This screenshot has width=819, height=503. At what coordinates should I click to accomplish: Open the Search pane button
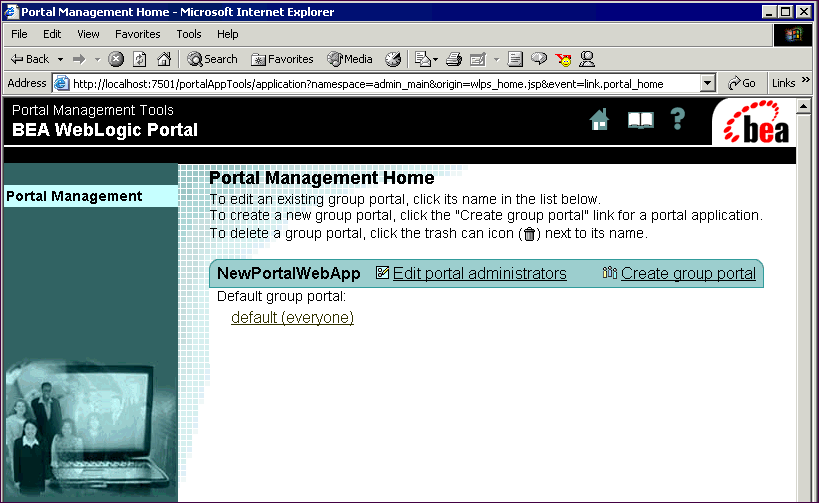coord(213,59)
